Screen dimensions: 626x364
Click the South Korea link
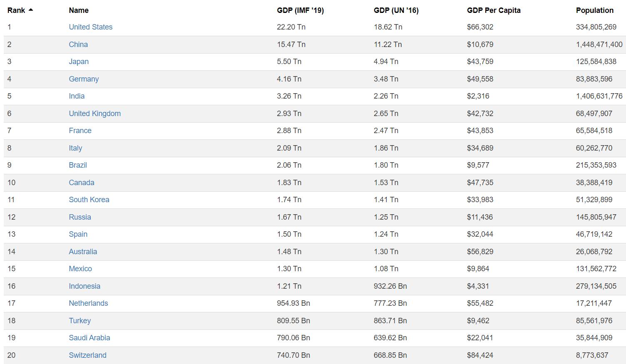pyautogui.click(x=89, y=200)
